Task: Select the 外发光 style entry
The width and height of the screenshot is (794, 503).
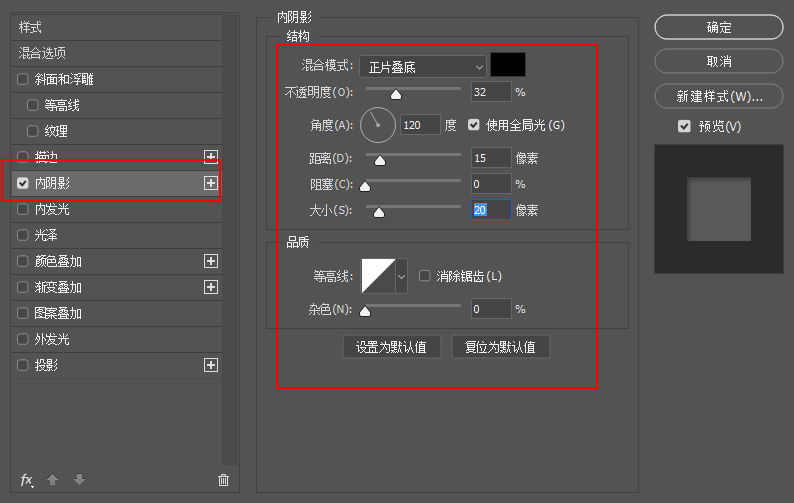Action: 117,339
